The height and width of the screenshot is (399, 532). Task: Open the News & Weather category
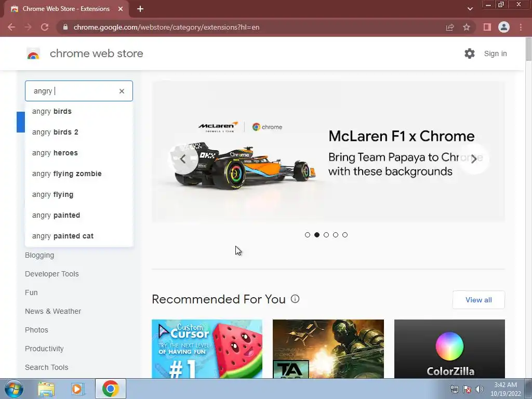(x=53, y=311)
